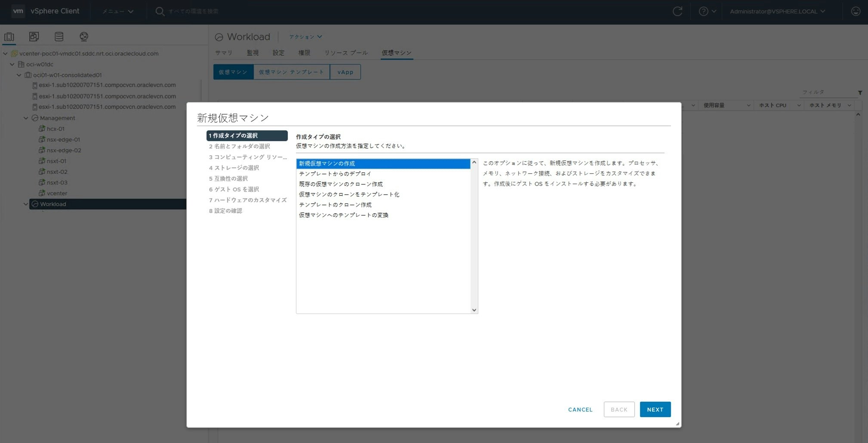Open the ホスト メモリ column menu
The width and height of the screenshot is (868, 443).
[850, 105]
